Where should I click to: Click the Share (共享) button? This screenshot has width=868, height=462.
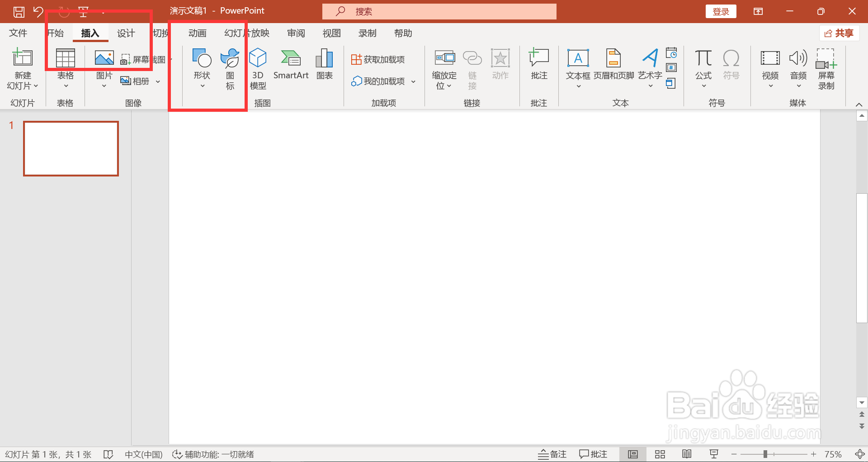[839, 33]
